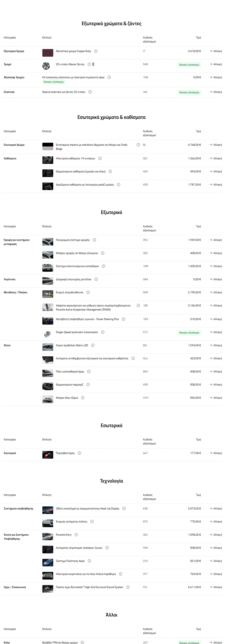This screenshot has width=228, height=644.
Task: Show info for Θερινά ελαστικά 20 ιντσών
Action: pyautogui.click(x=90, y=92)
